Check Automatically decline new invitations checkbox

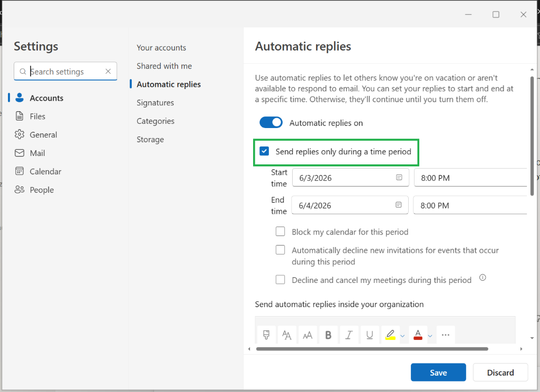[281, 250]
